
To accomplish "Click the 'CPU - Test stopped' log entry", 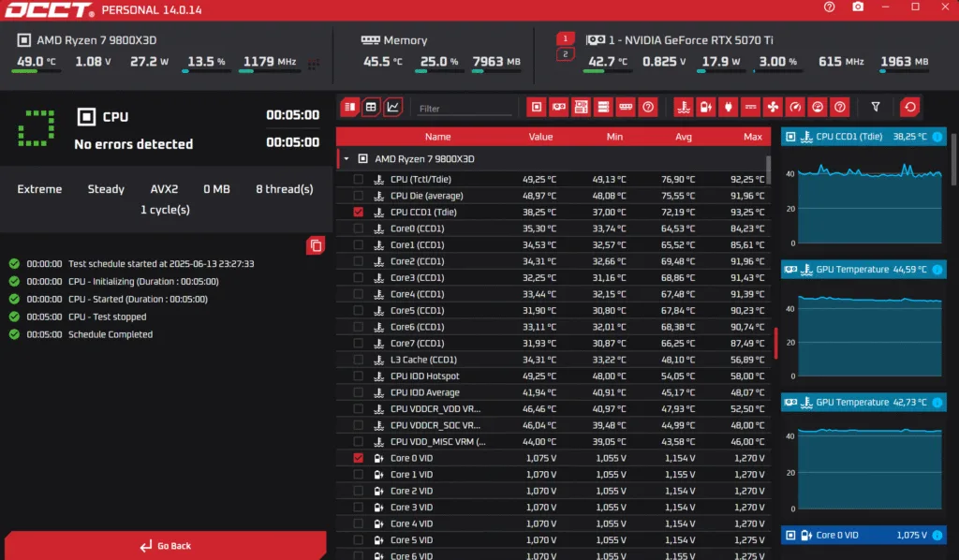I will [x=107, y=317].
